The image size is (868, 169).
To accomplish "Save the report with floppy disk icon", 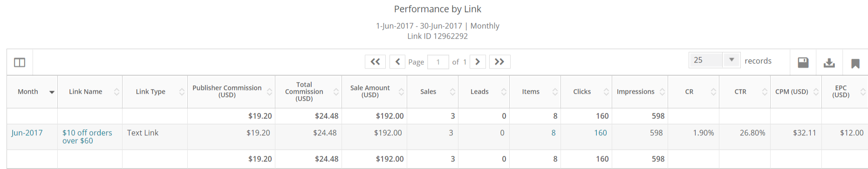I will pyautogui.click(x=803, y=62).
